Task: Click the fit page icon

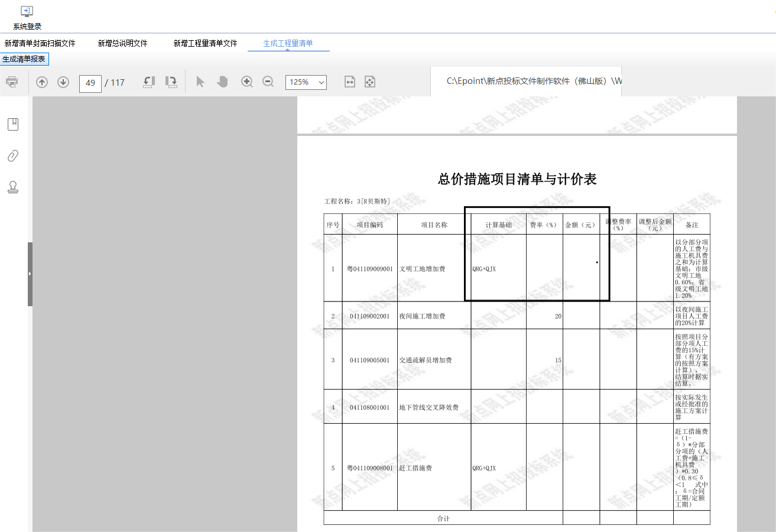Action: pyautogui.click(x=370, y=82)
